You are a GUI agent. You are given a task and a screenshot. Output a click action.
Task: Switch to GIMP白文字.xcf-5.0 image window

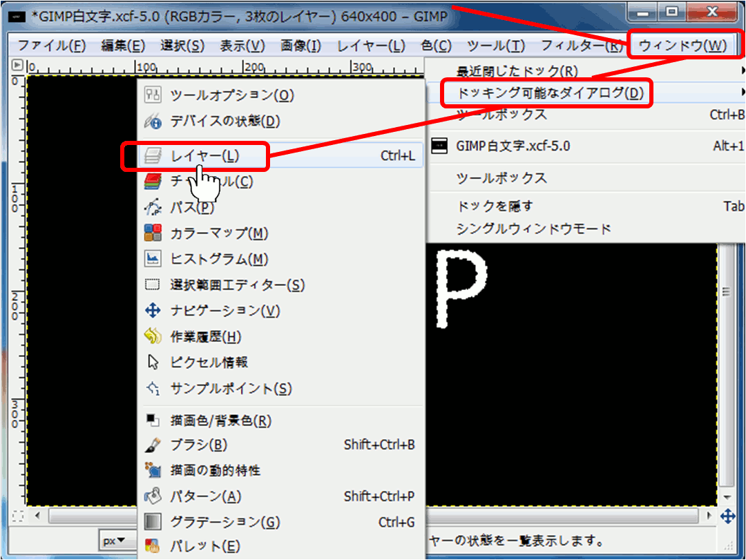click(513, 146)
